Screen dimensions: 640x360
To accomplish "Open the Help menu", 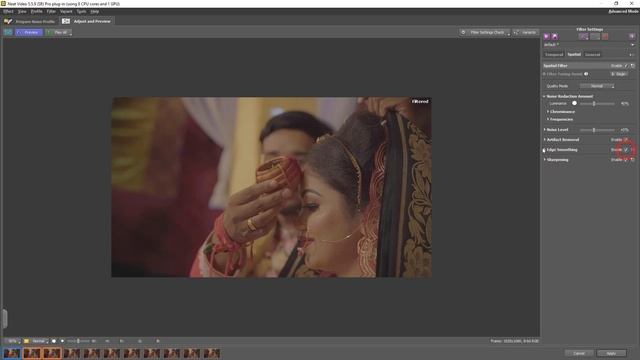I will [95, 11].
